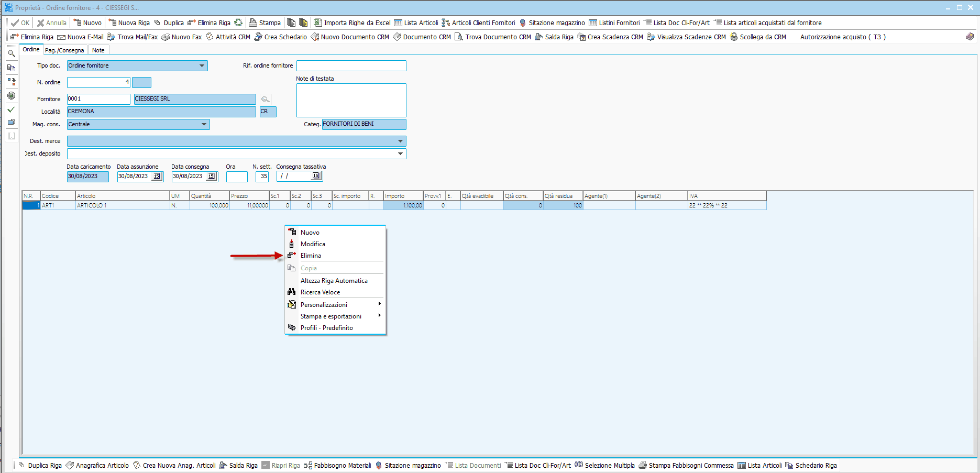The image size is (980, 473).
Task: Switch to the Pag./Consegna tab
Action: pos(64,50)
